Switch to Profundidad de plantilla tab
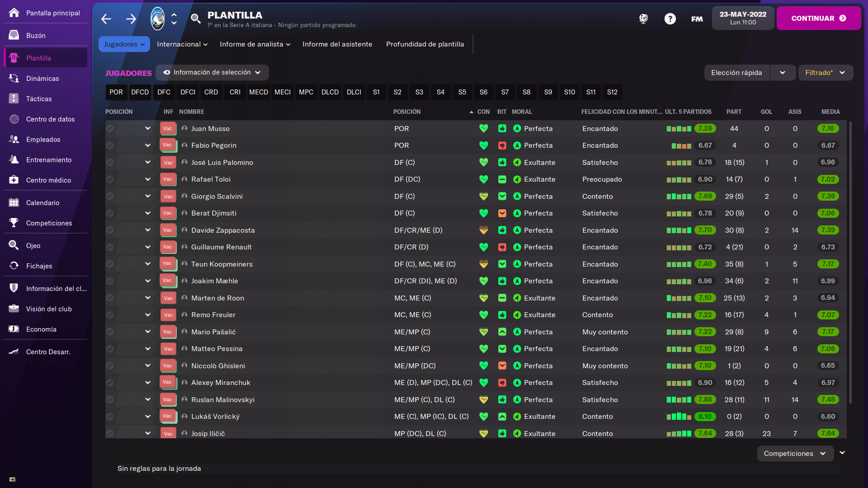The image size is (868, 488). pyautogui.click(x=425, y=44)
